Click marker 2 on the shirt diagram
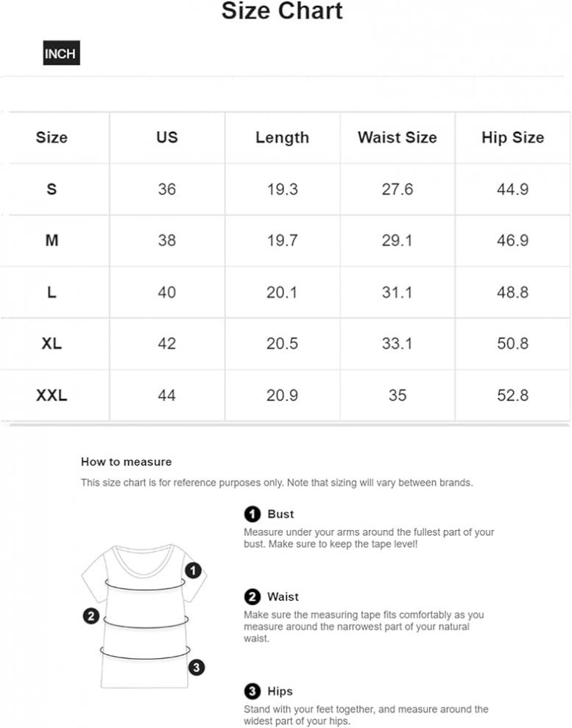This screenshot has height=728, width=572. [x=91, y=616]
